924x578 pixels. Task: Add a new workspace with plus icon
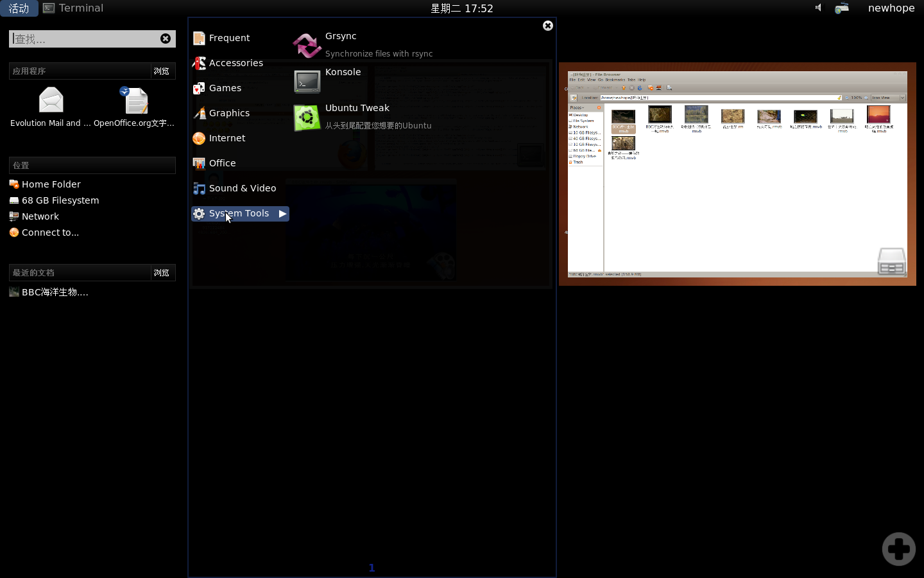(898, 548)
